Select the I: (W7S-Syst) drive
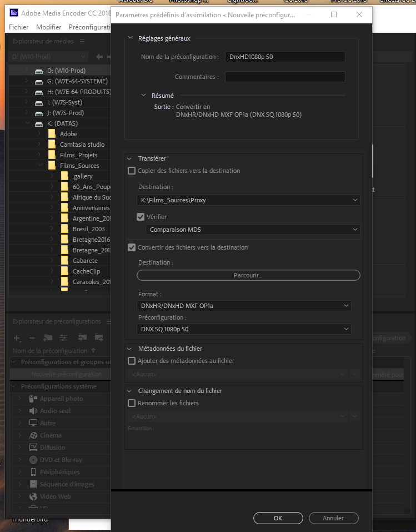This screenshot has width=416, height=532. click(64, 102)
